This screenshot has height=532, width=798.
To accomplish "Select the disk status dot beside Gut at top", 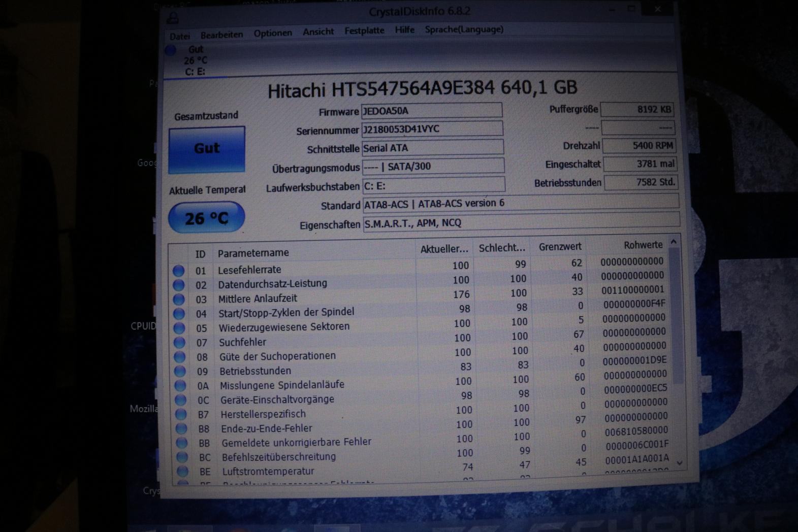I will (x=171, y=50).
